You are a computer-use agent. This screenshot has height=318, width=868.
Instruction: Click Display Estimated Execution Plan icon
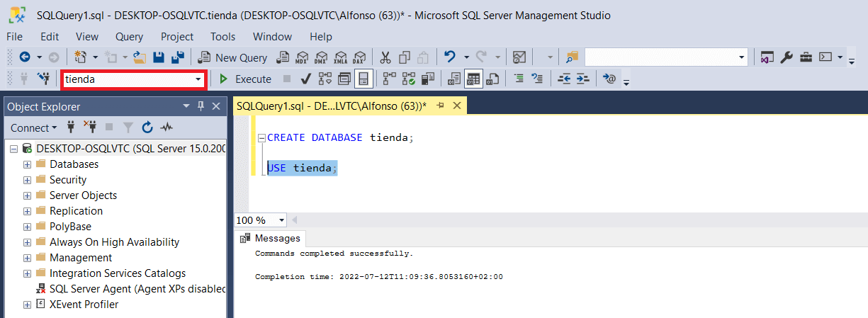pyautogui.click(x=325, y=79)
